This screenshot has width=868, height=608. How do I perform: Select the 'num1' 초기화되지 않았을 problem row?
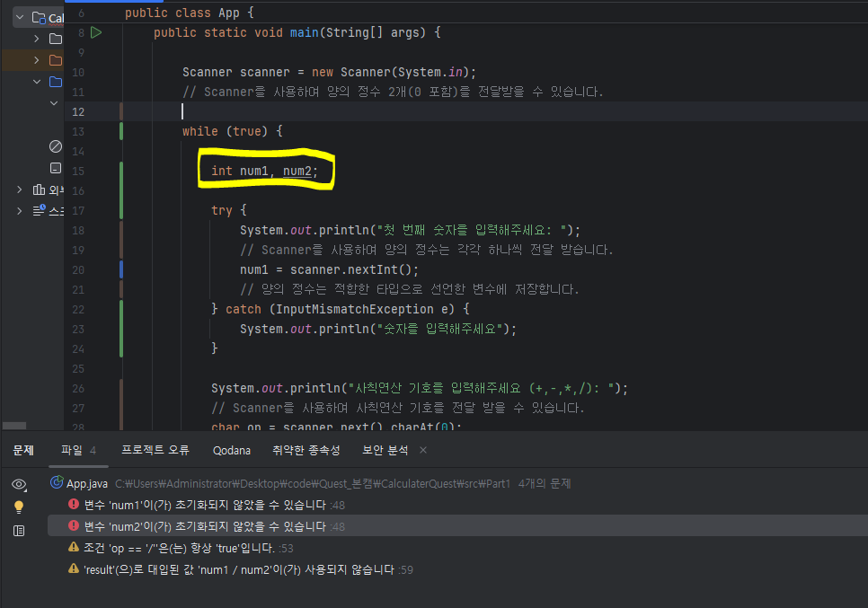coord(457,505)
